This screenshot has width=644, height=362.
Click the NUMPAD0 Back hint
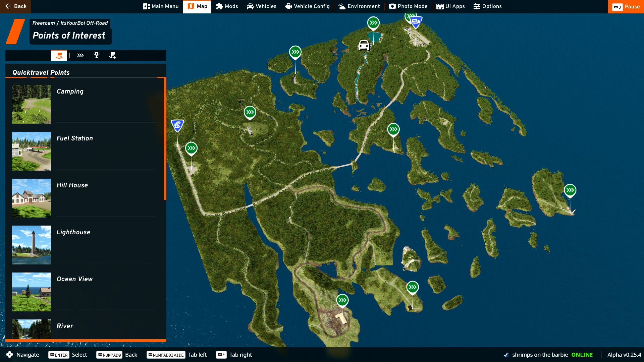click(x=117, y=355)
